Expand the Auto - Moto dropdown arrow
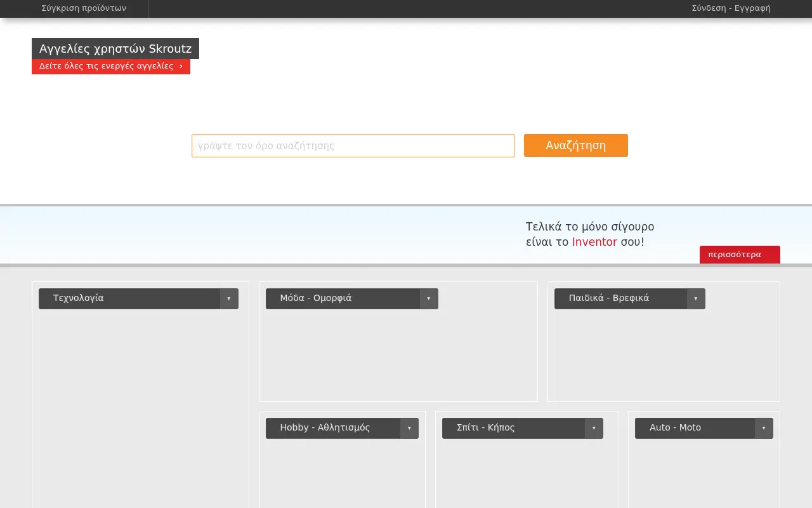This screenshot has width=812, height=508. (764, 428)
